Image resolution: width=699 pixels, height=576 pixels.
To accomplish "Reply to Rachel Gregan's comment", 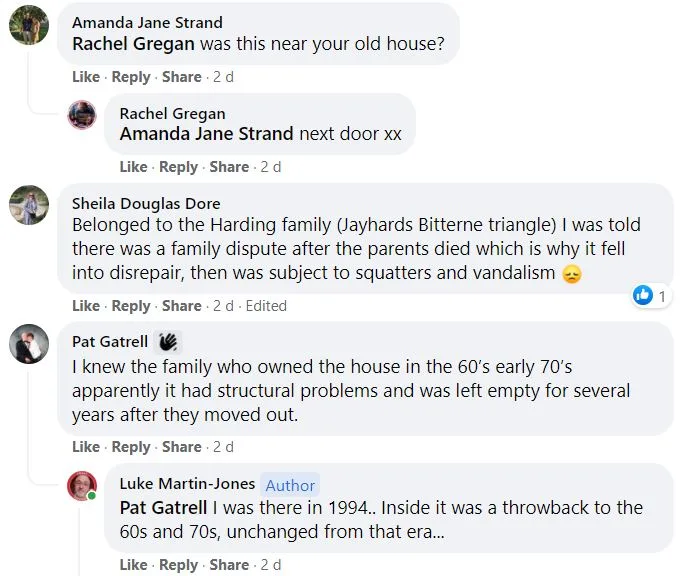I will point(178,167).
